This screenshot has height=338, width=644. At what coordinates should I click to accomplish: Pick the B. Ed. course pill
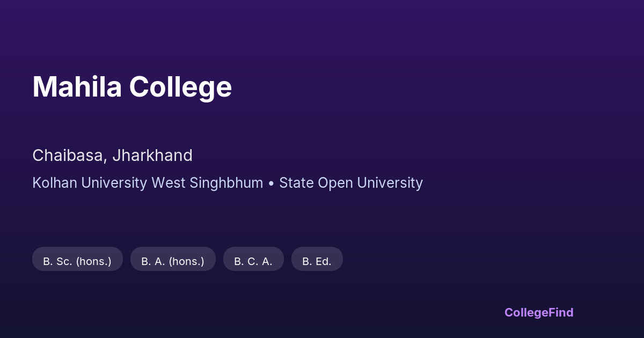click(317, 261)
